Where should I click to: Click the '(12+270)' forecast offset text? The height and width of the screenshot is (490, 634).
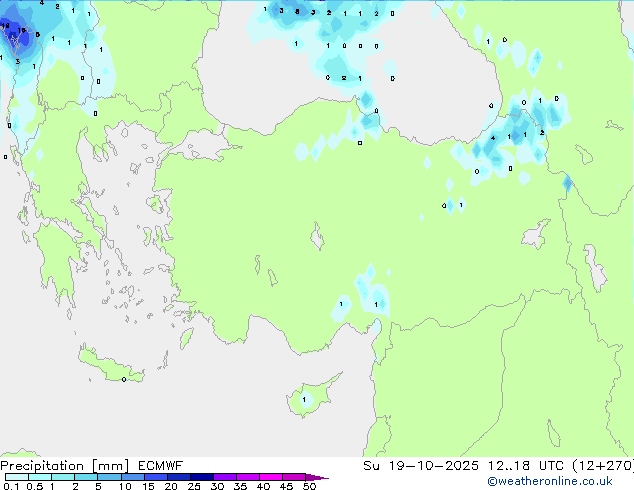(x=603, y=466)
